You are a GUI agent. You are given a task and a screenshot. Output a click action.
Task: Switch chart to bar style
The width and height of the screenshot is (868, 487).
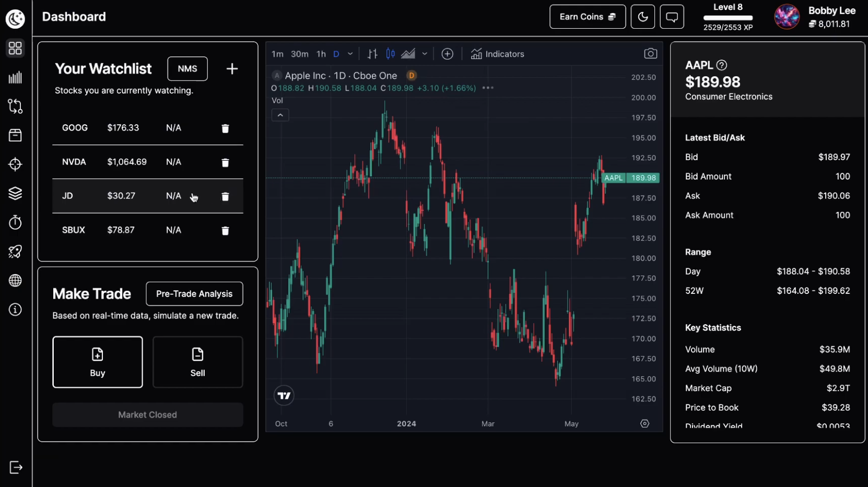tap(372, 54)
